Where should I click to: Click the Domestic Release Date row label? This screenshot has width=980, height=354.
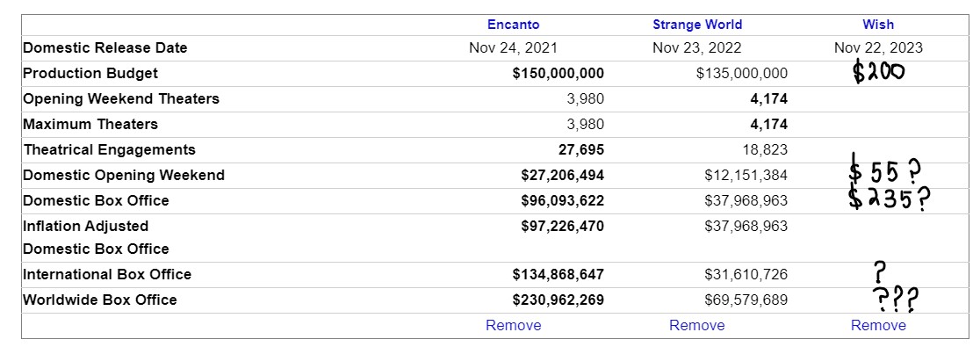tap(105, 48)
